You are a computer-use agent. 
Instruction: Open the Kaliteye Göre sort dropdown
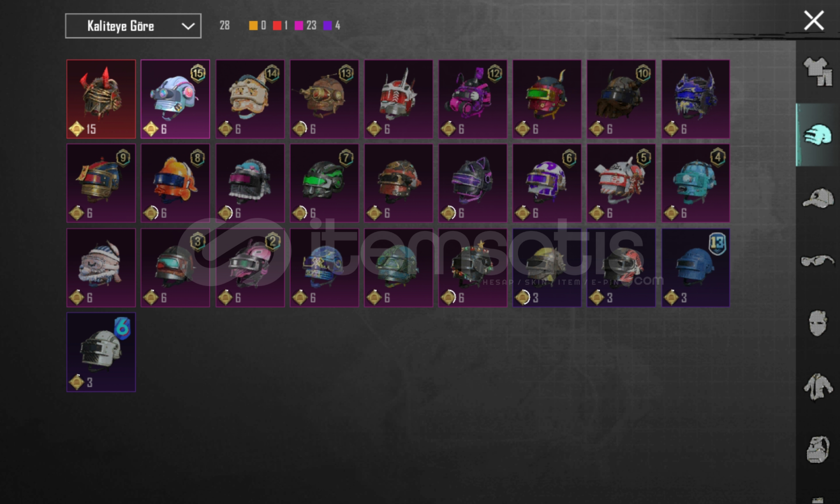(133, 26)
